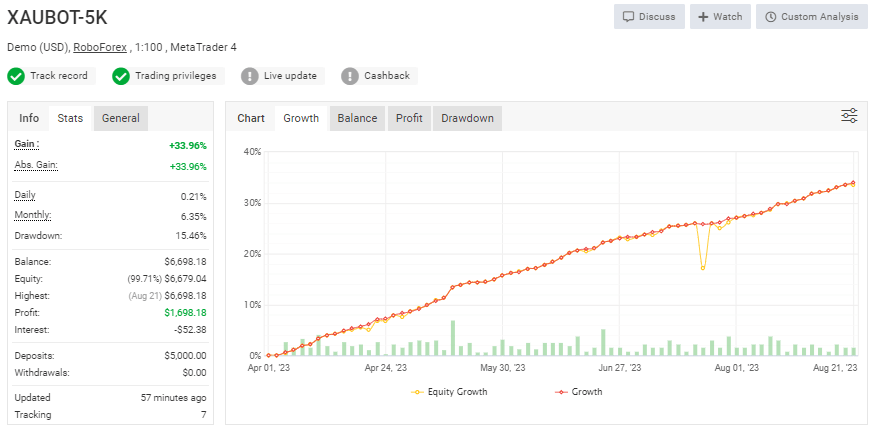Open the RoboForex broker link

(100, 47)
